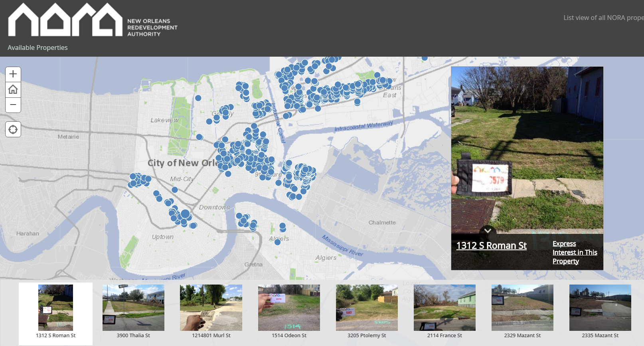Find my location on the map
The width and height of the screenshot is (644, 346).
13,130
